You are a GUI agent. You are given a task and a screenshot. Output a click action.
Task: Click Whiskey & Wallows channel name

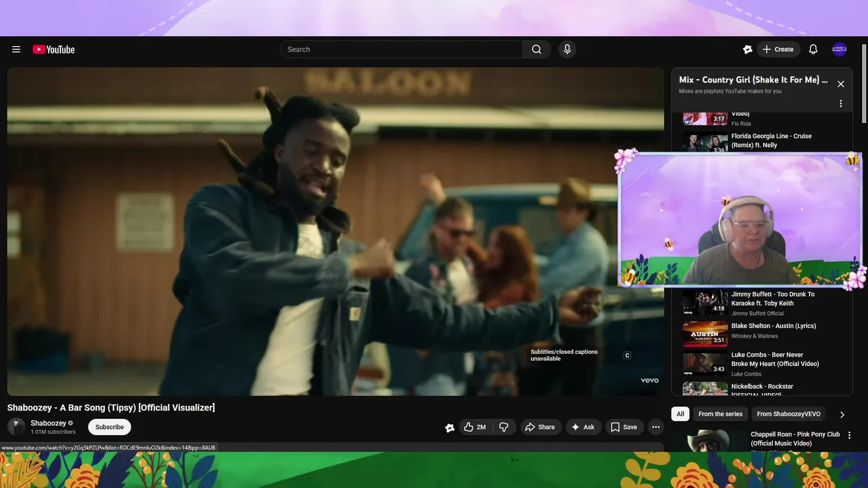(x=755, y=336)
